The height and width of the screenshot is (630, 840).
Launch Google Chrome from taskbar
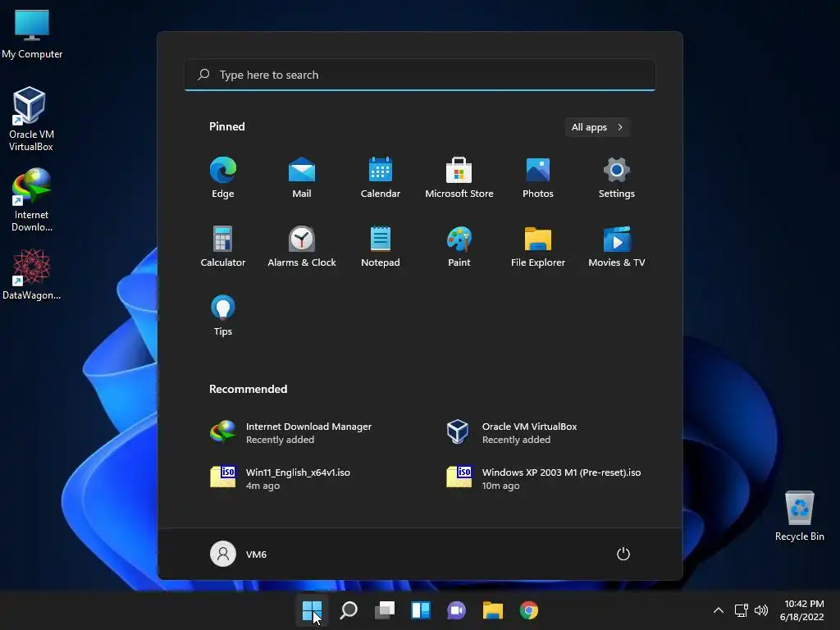click(529, 610)
